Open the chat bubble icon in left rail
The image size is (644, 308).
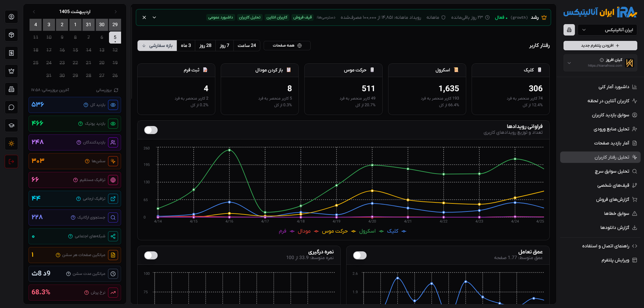click(11, 107)
